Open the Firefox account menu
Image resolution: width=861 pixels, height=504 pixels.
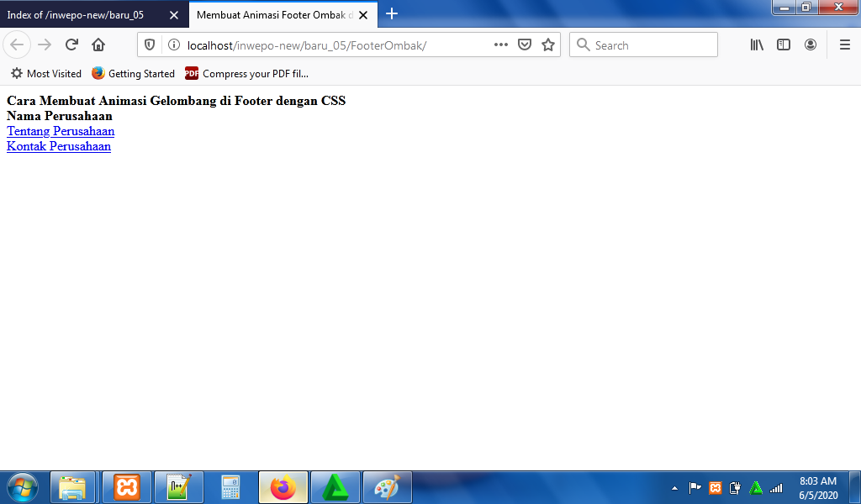(811, 45)
